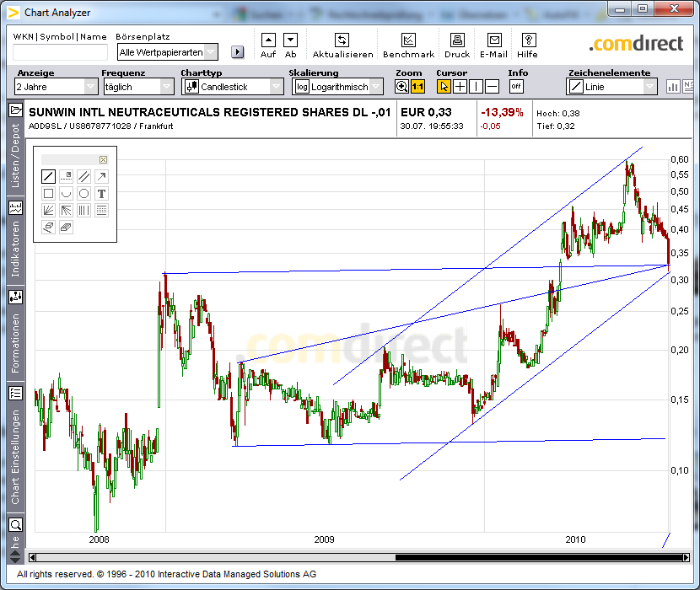Open the Listen / Depot side tab
This screenshot has width=700, height=590.
tap(16, 155)
